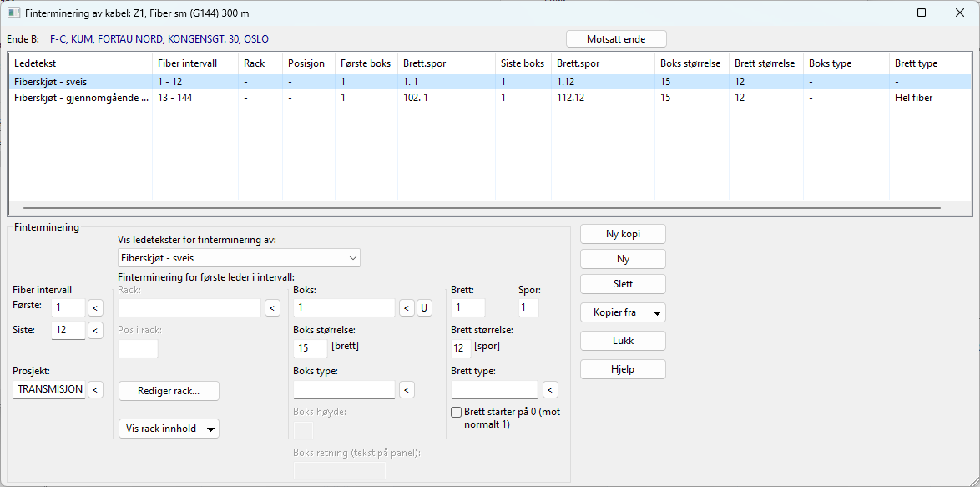
Task: Click the Brett type column header
Action: tap(931, 63)
